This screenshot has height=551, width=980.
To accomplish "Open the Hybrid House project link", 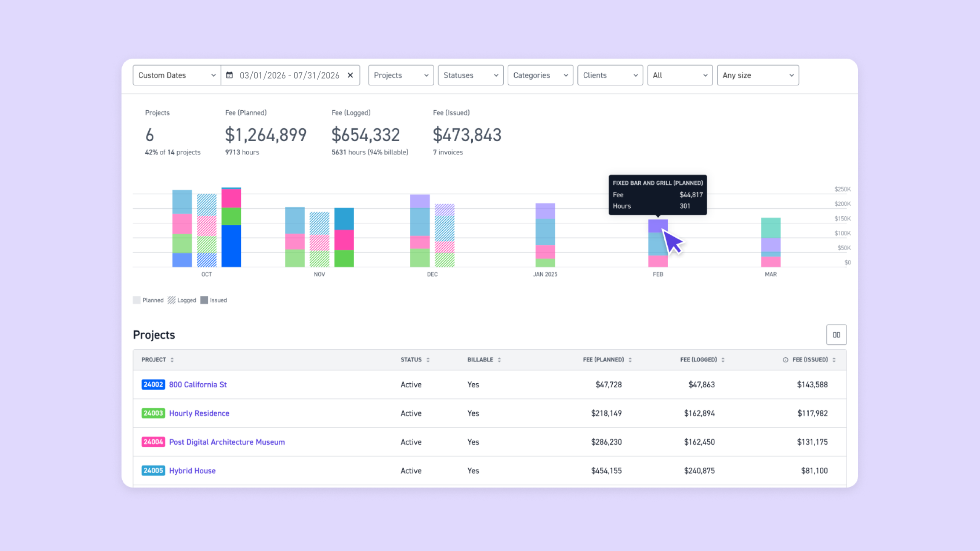I will 192,471.
